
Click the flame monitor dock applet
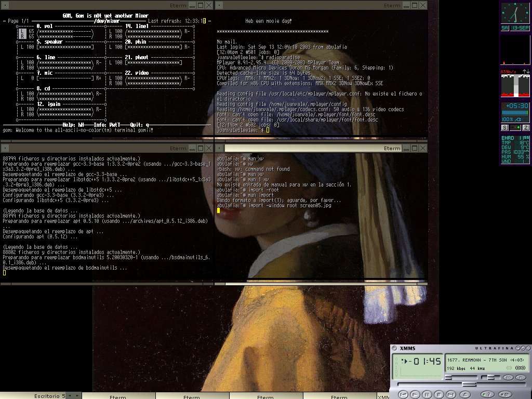coord(515,49)
